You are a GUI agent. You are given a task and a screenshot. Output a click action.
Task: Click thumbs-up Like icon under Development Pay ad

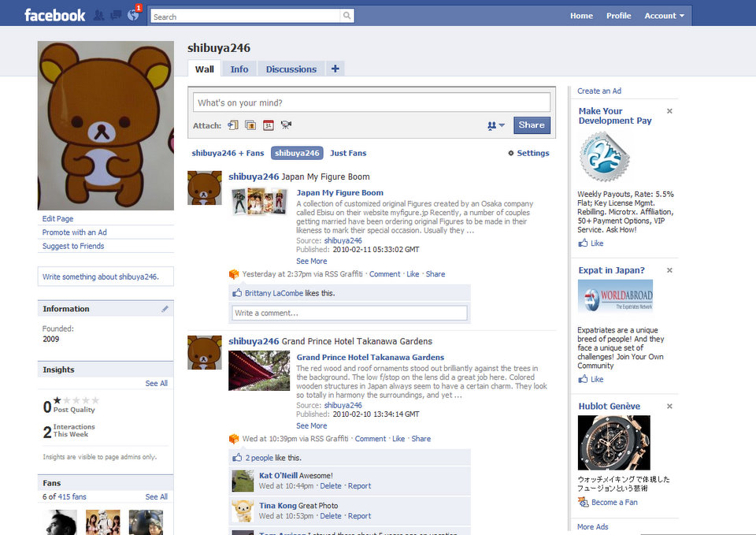pos(583,243)
